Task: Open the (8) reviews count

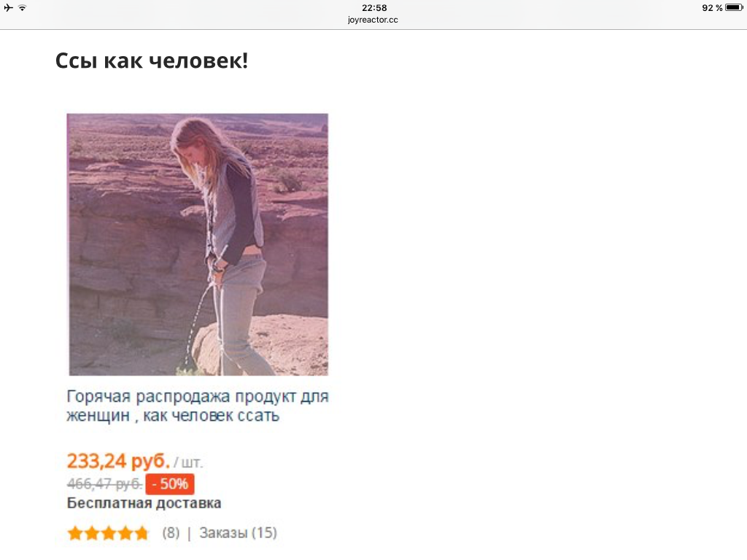Action: [171, 533]
